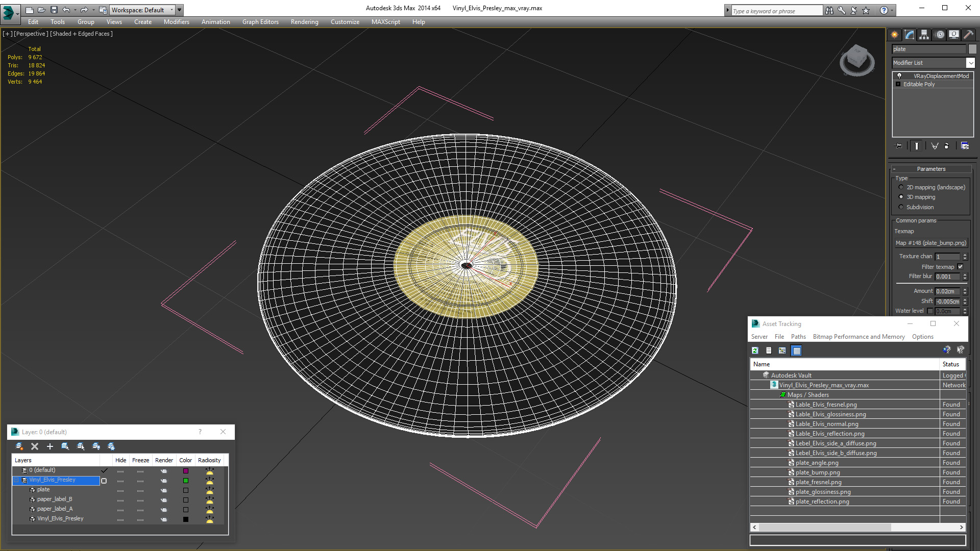980x551 pixels.
Task: Open the Motion command panel tab
Action: tap(940, 35)
